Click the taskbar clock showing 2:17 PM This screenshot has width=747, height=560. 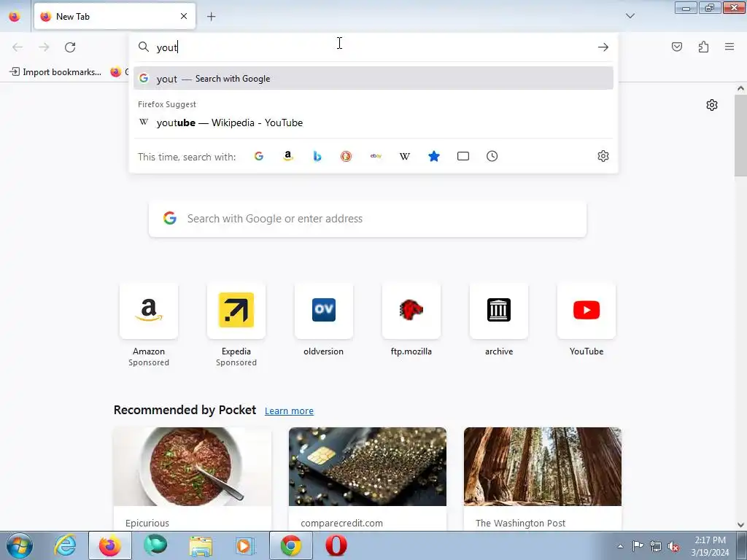pyautogui.click(x=710, y=546)
